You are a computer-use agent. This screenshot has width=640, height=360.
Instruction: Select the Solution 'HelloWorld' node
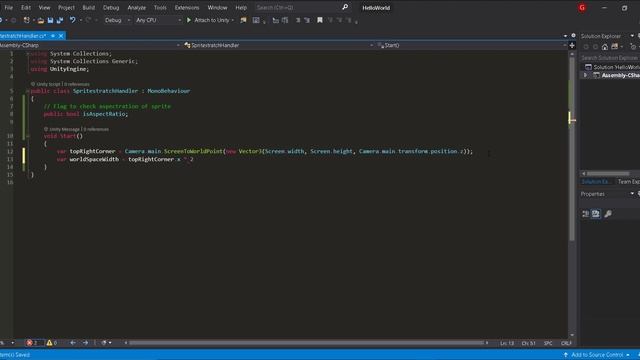click(613, 67)
